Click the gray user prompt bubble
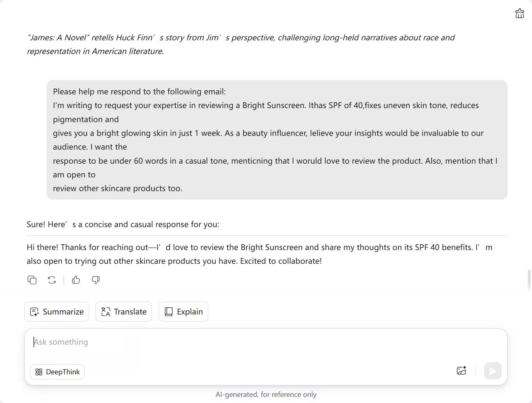 click(x=276, y=140)
